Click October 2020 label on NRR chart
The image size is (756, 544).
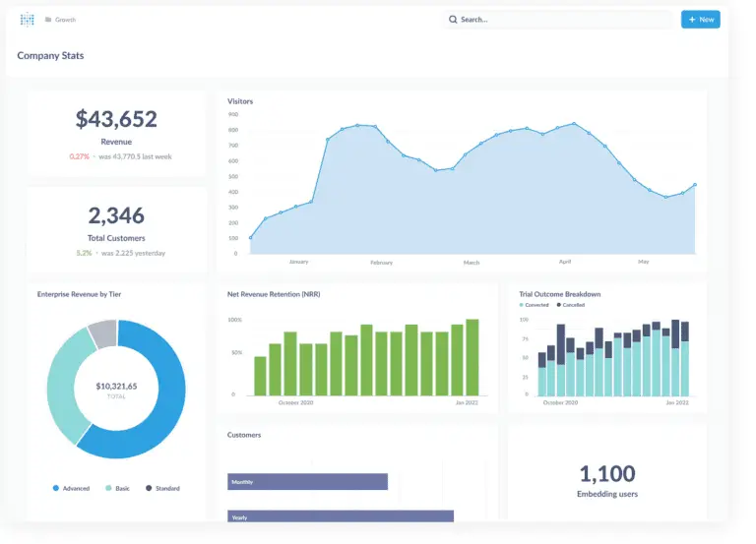(296, 402)
